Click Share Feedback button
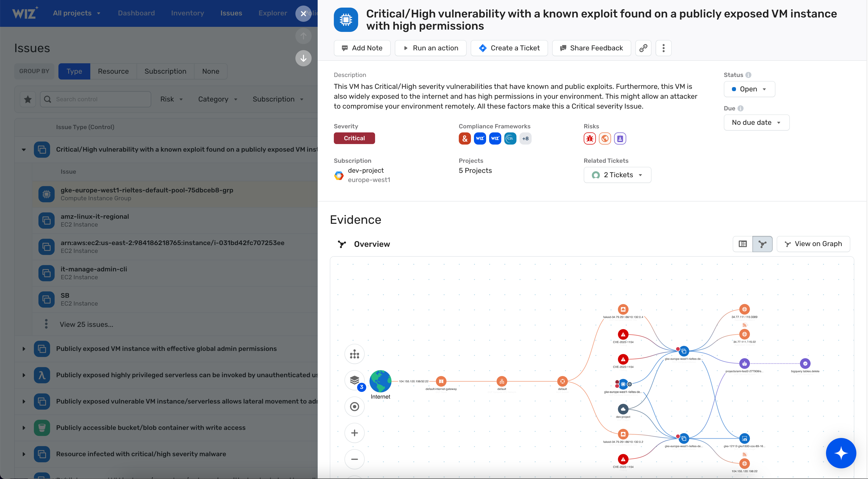 (x=591, y=48)
